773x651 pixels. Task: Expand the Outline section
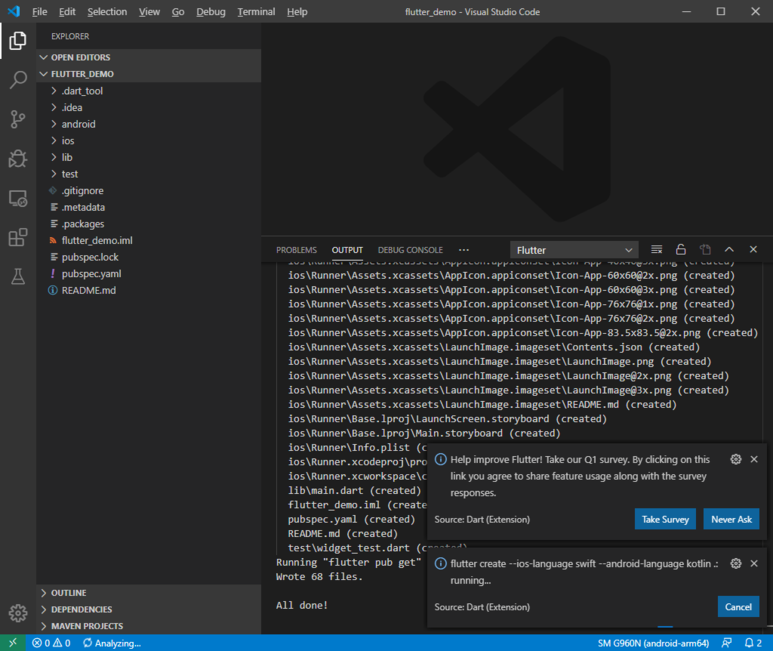pos(149,593)
